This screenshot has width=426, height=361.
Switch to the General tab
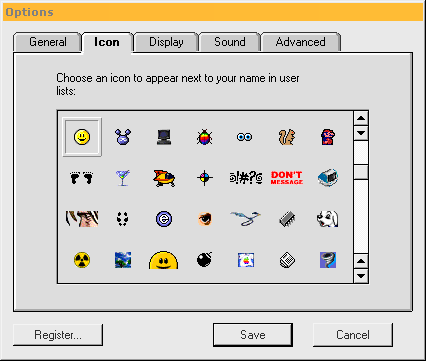[x=48, y=42]
